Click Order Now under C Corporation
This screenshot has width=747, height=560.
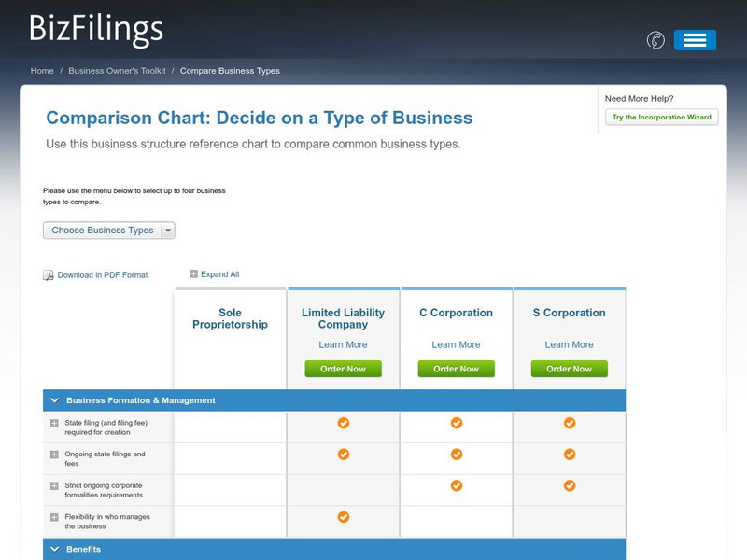pyautogui.click(x=457, y=369)
